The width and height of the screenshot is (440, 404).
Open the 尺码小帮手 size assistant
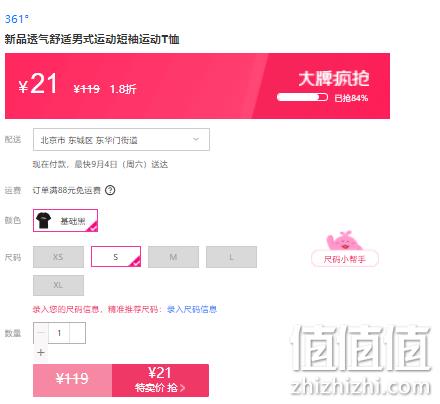click(x=345, y=259)
